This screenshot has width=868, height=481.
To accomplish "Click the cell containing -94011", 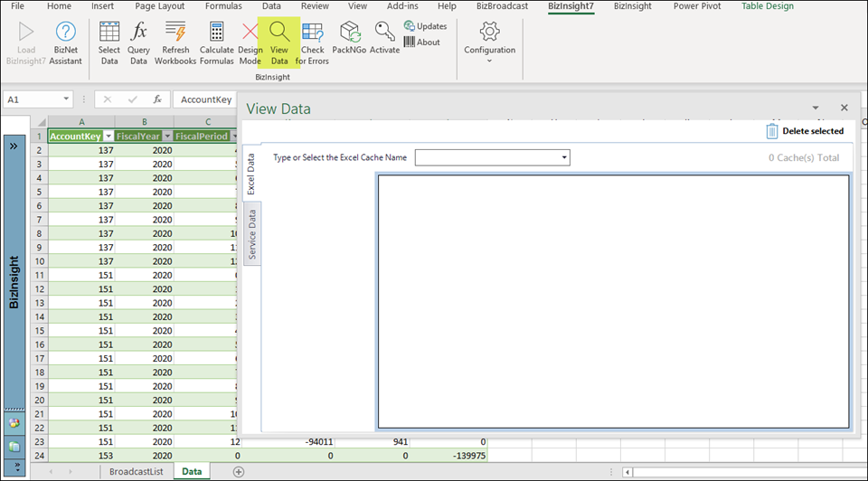I will (x=288, y=442).
